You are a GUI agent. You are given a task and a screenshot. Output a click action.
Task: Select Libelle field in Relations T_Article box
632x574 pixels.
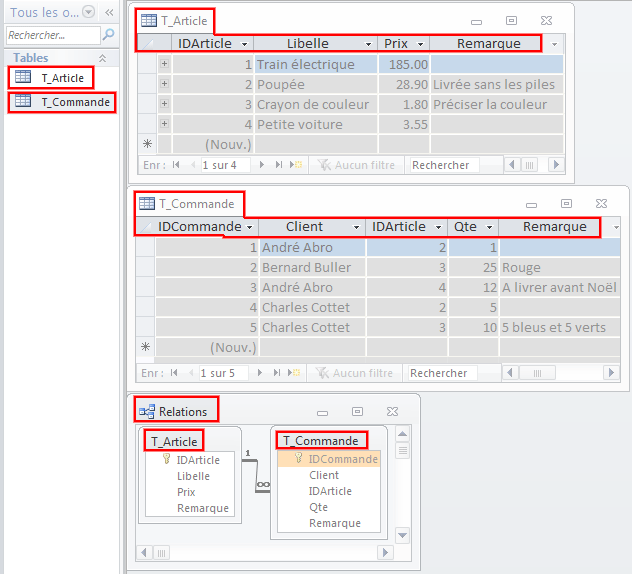(193, 476)
